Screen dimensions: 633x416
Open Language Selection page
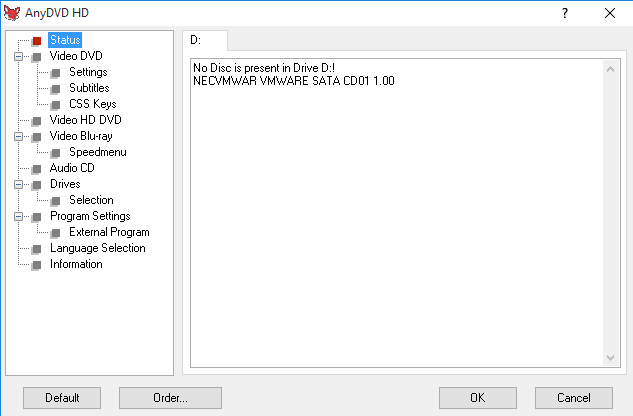click(98, 248)
